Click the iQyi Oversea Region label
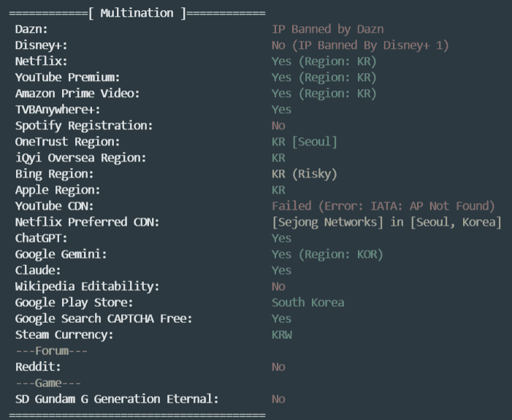512x420 pixels. click(80, 158)
